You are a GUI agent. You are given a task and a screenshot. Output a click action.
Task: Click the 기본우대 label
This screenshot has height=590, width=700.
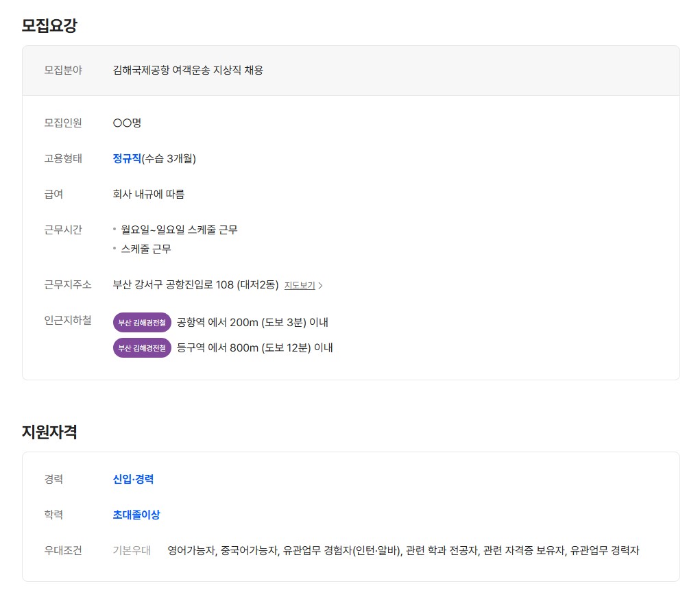click(132, 550)
